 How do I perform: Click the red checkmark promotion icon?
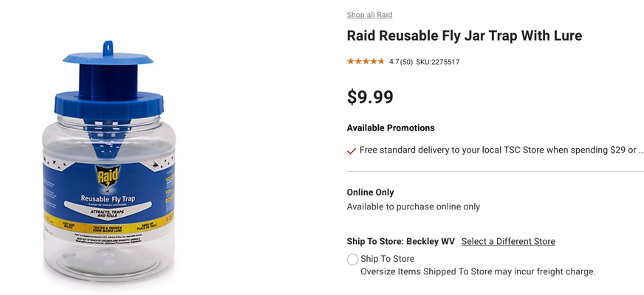351,151
